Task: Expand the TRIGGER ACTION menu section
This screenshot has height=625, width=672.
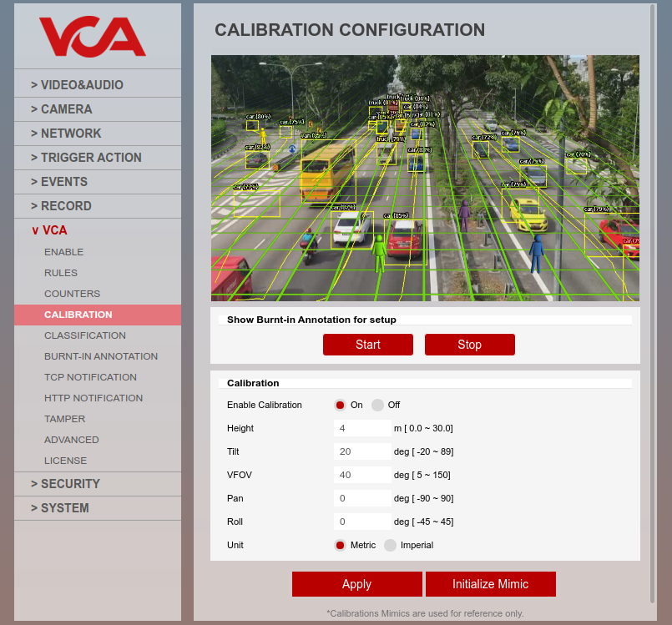Action: (x=98, y=158)
